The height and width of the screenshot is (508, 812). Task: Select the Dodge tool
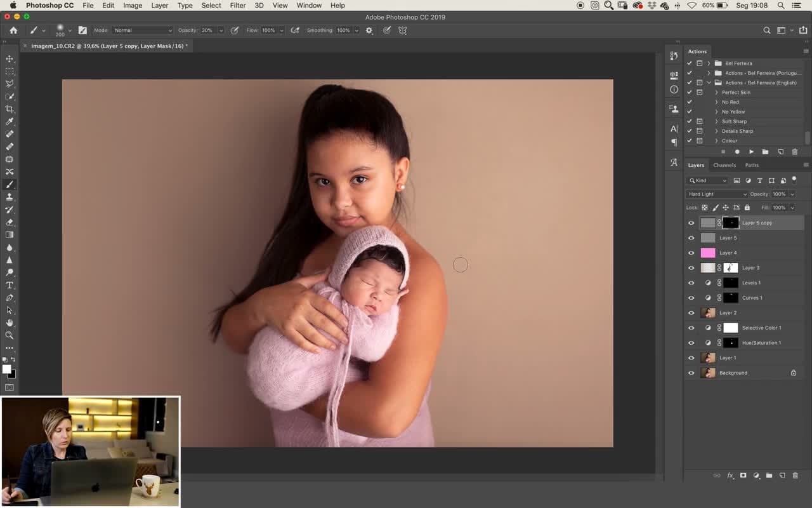10,272
